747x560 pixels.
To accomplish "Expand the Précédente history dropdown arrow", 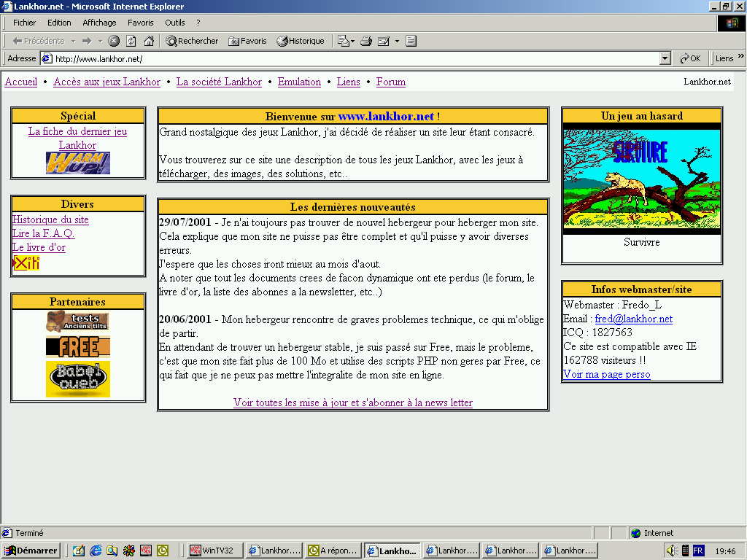I will [73, 41].
